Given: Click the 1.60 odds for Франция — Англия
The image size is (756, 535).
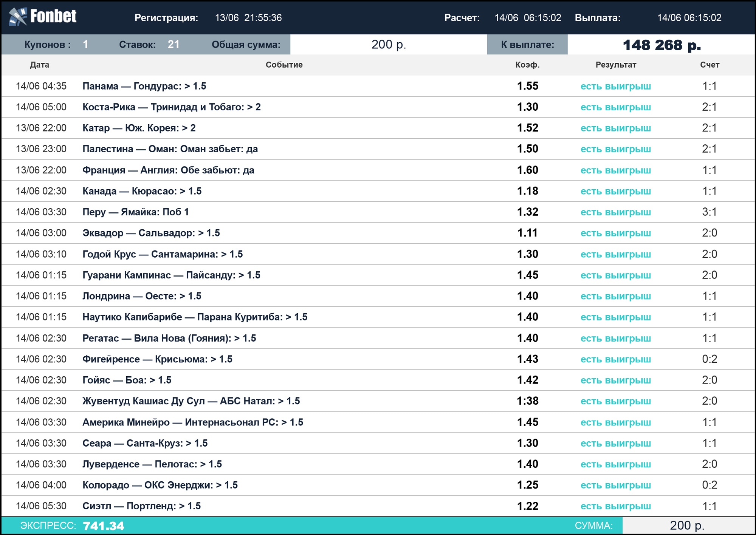Looking at the screenshot, I should (x=527, y=170).
